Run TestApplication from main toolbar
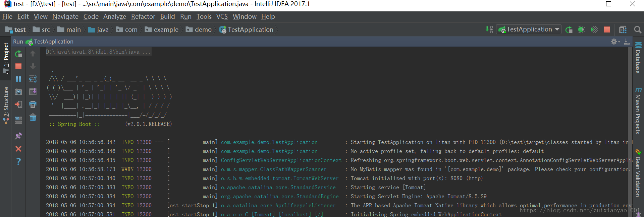Viewport: 644px width, 217px height. (569, 29)
